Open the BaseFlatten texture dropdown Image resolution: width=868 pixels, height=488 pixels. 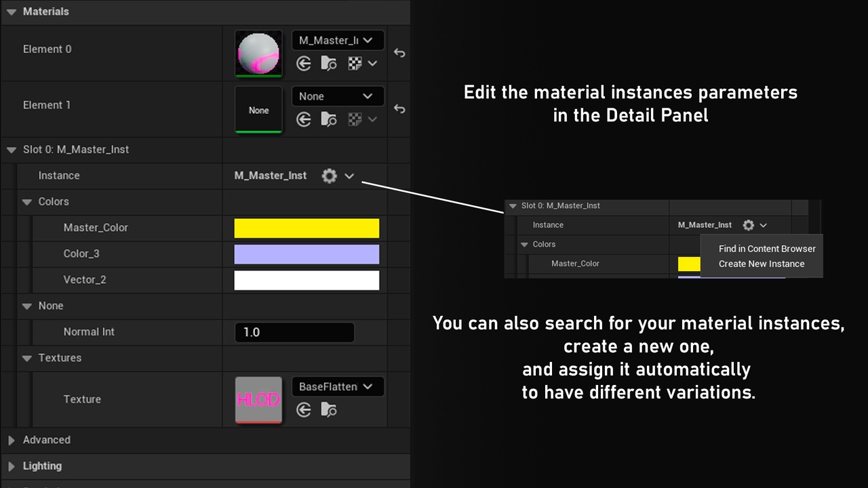coord(338,387)
